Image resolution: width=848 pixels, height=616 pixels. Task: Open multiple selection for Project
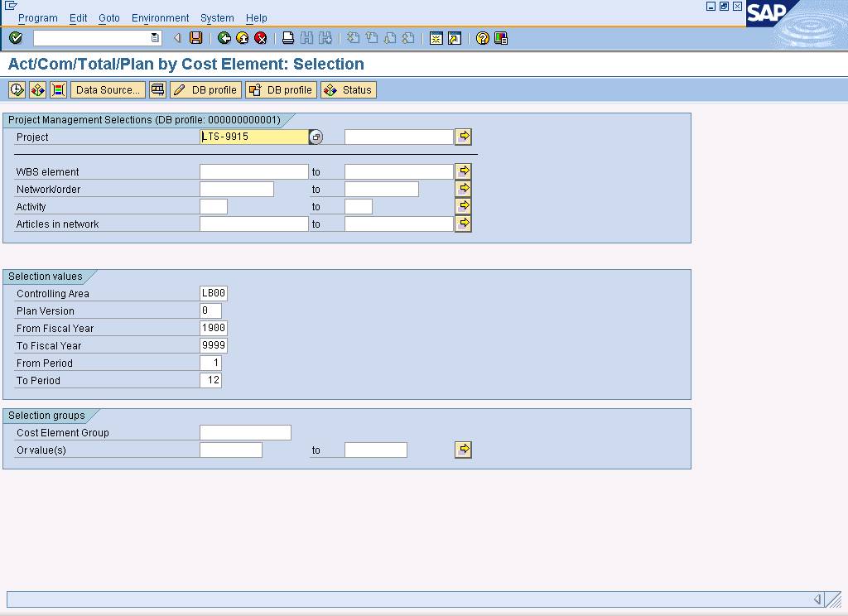pyautogui.click(x=464, y=137)
